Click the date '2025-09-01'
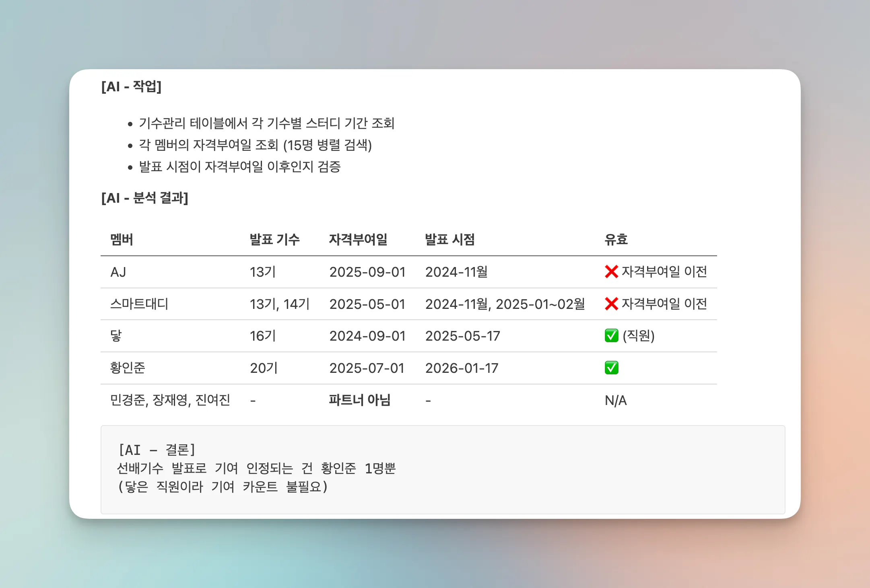This screenshot has width=870, height=588. tap(367, 272)
